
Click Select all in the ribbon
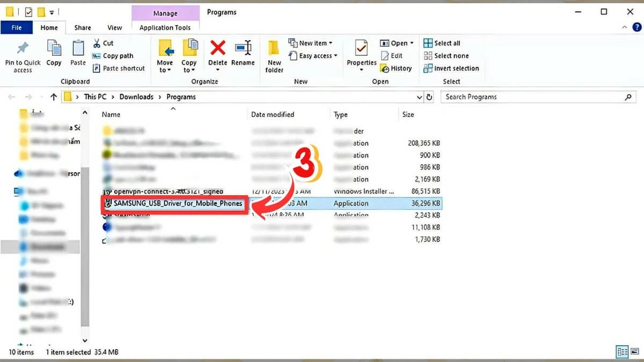point(442,43)
